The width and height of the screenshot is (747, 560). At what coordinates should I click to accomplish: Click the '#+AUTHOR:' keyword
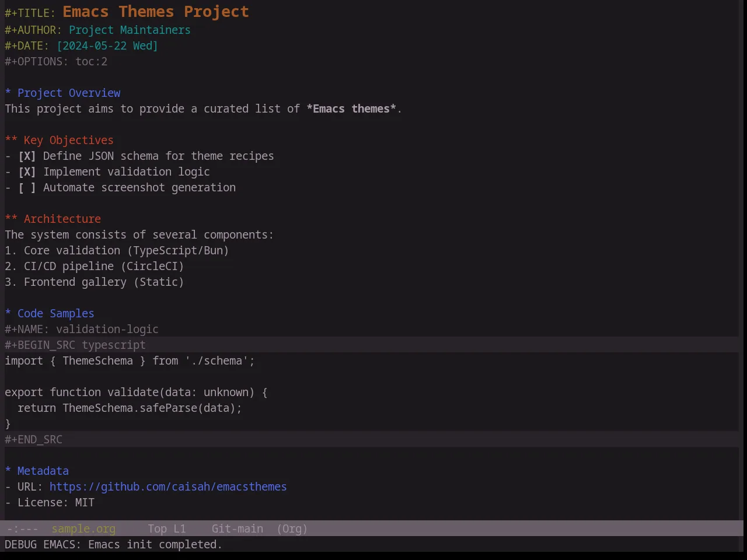click(x=33, y=30)
